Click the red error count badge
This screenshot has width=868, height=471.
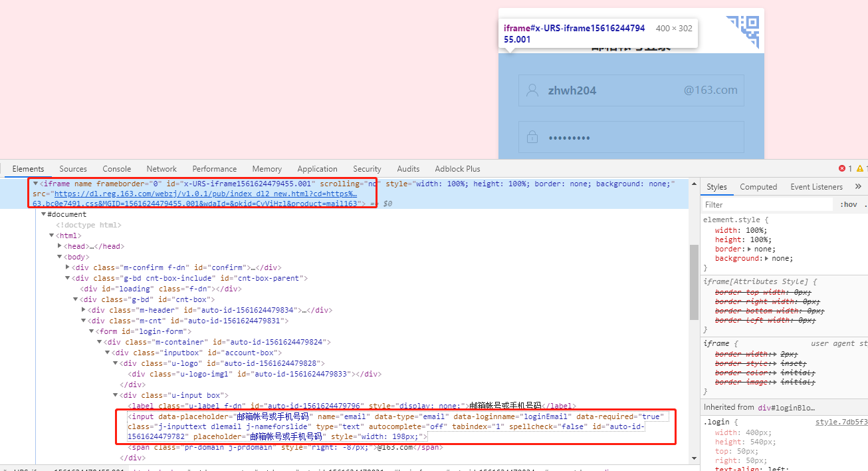pyautogui.click(x=841, y=168)
